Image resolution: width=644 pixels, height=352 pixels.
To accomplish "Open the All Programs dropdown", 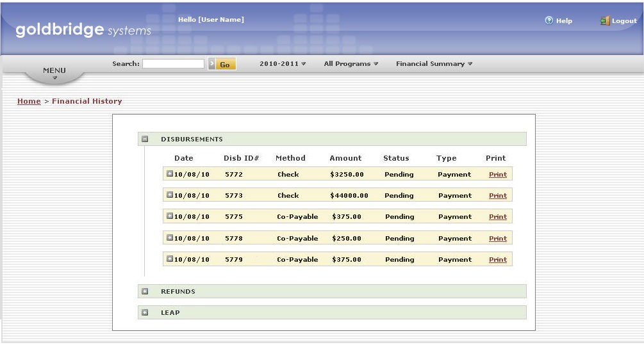I will click(351, 64).
